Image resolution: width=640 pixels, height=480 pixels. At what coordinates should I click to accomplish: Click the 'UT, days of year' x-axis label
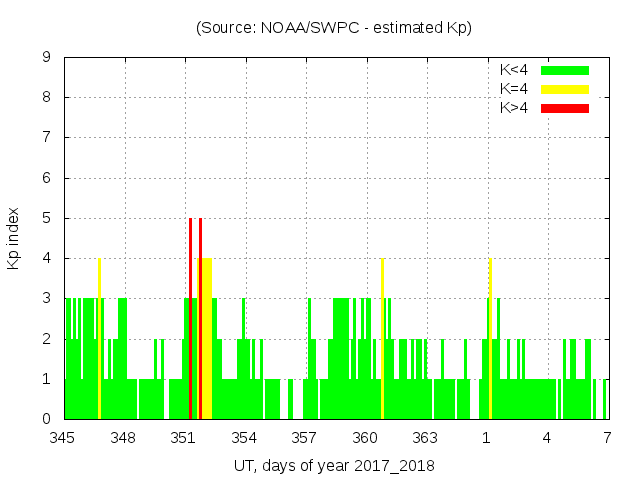pyautogui.click(x=334, y=466)
